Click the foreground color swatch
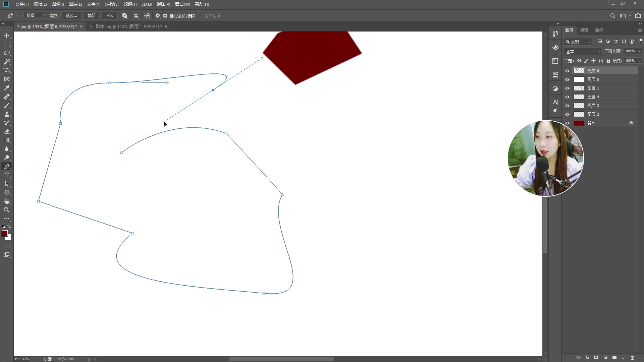 4,233
